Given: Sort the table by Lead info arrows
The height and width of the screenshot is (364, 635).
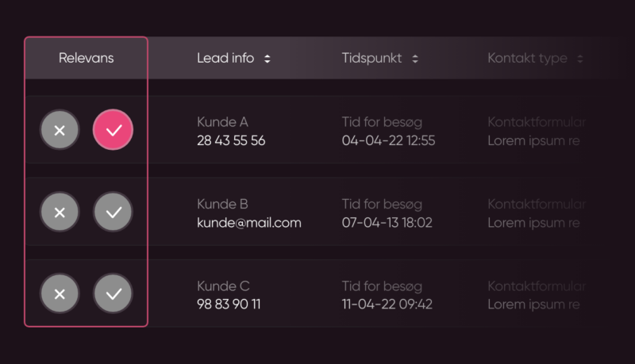Looking at the screenshot, I should (x=267, y=59).
